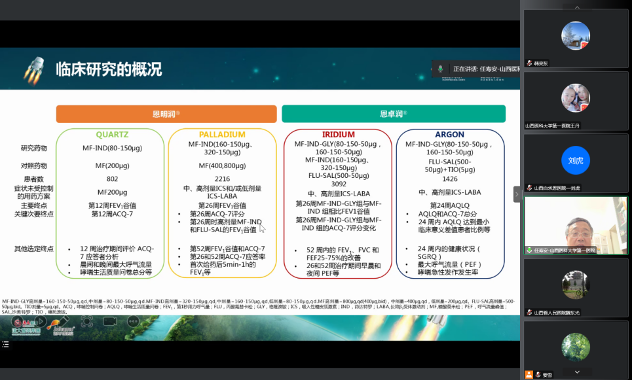Viewport: 632px width, 380px height.
Task: Select the snowy cabin avatar participant tile
Action: coord(576,39)
